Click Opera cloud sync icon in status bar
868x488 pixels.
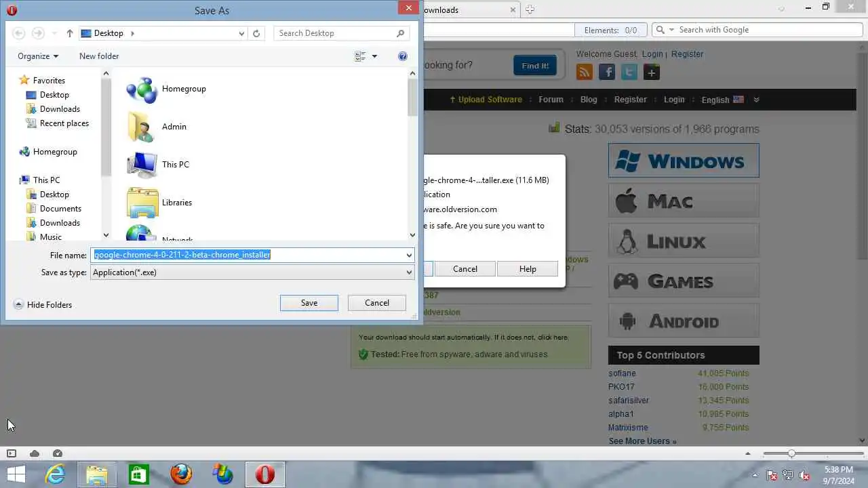[x=35, y=453]
